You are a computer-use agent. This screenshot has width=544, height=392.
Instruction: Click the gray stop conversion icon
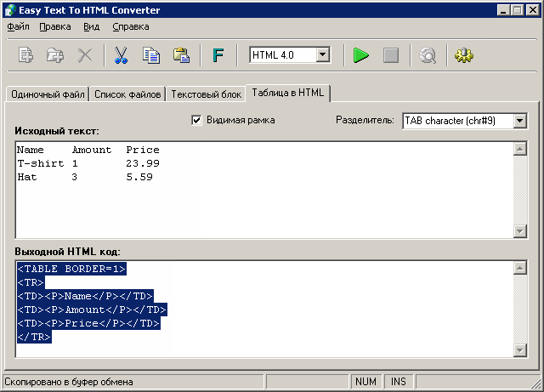391,55
